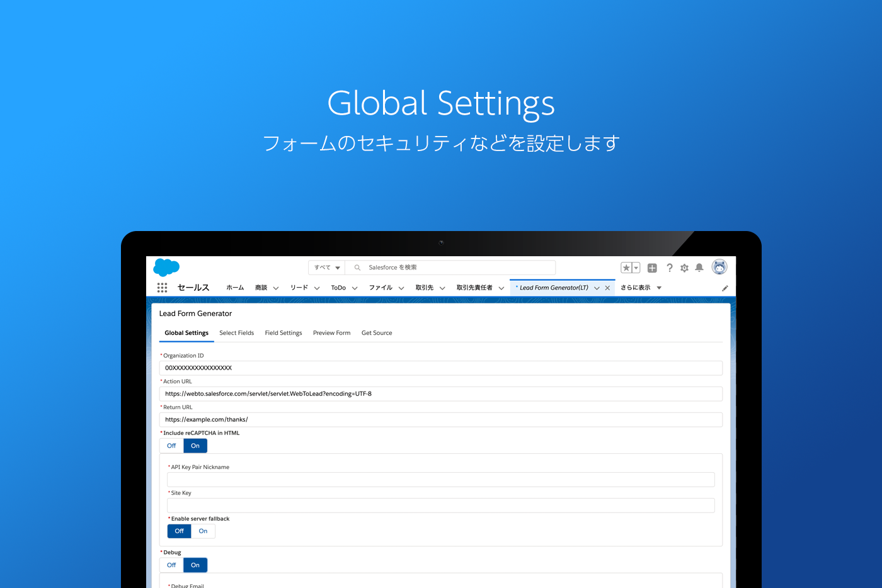
Task: Switch to the Field Settings tab
Action: (283, 333)
